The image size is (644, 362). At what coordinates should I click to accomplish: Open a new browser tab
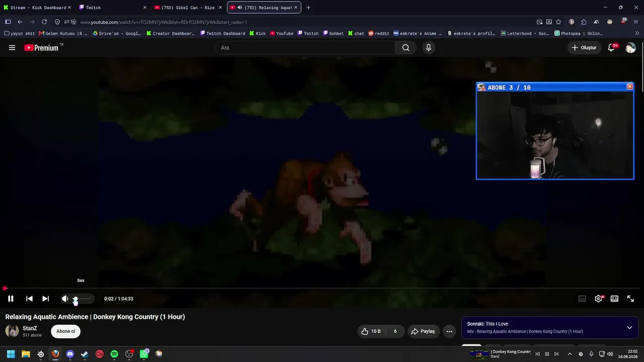tap(308, 8)
